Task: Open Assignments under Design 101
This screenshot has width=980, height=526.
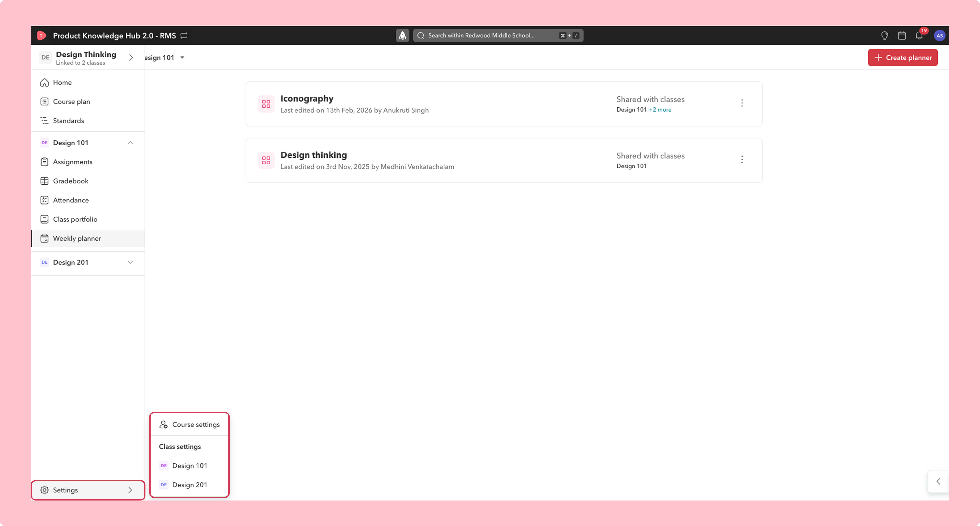Action: coord(88,162)
